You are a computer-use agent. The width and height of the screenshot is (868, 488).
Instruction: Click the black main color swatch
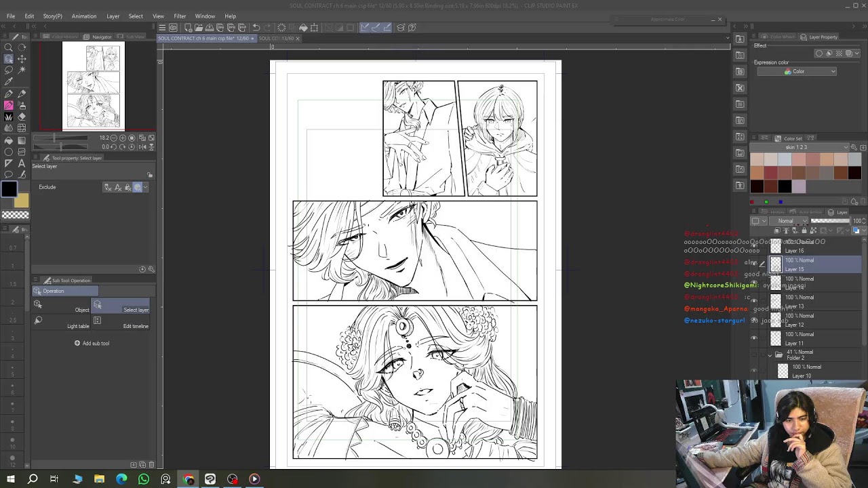[x=9, y=189]
